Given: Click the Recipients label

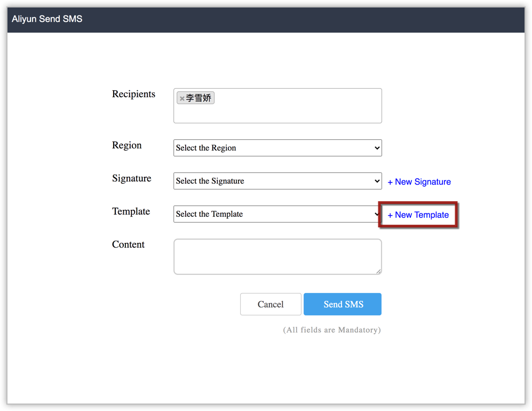Looking at the screenshot, I should 134,94.
